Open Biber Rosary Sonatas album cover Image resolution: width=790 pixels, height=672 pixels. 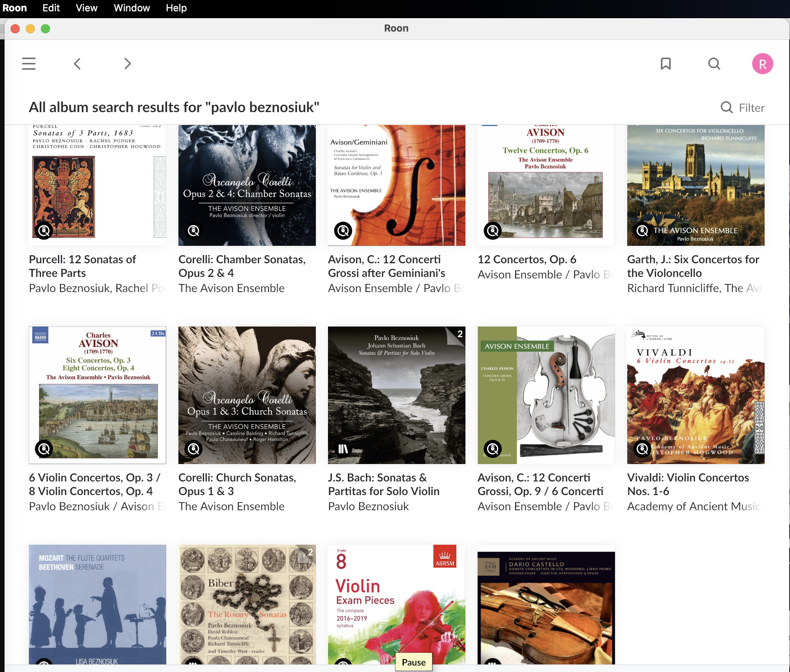pyautogui.click(x=247, y=605)
